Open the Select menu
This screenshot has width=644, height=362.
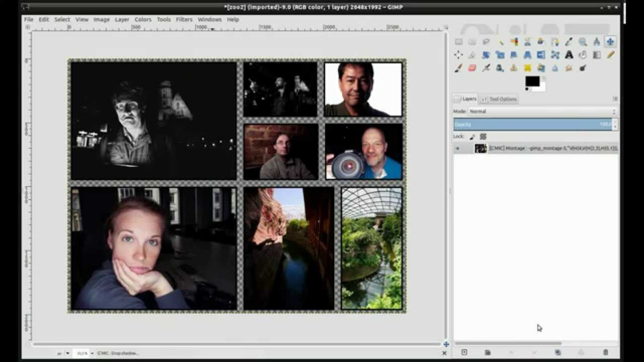[62, 20]
